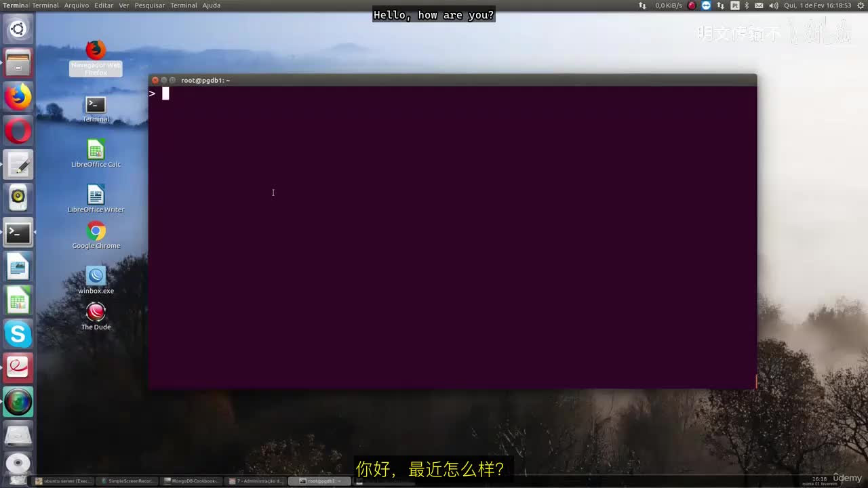Open the TeamViewer tray indicator
868x488 pixels.
pyautogui.click(x=706, y=5)
